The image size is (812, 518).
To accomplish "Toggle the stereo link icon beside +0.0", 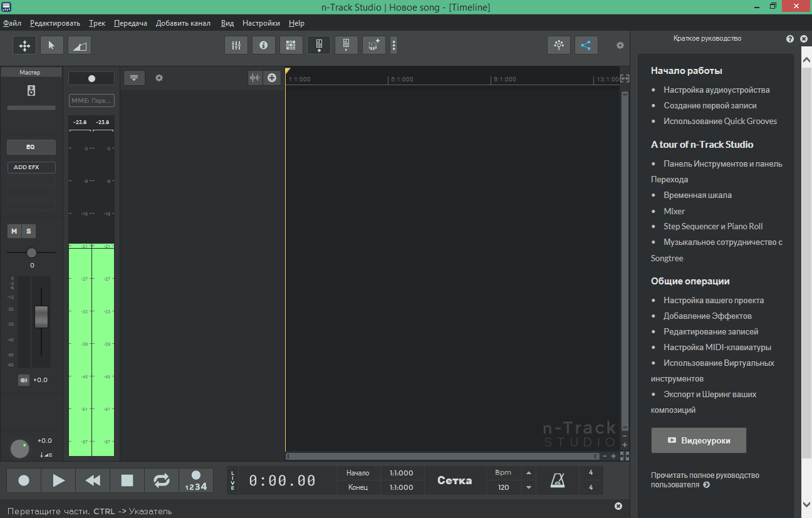I will coord(24,380).
